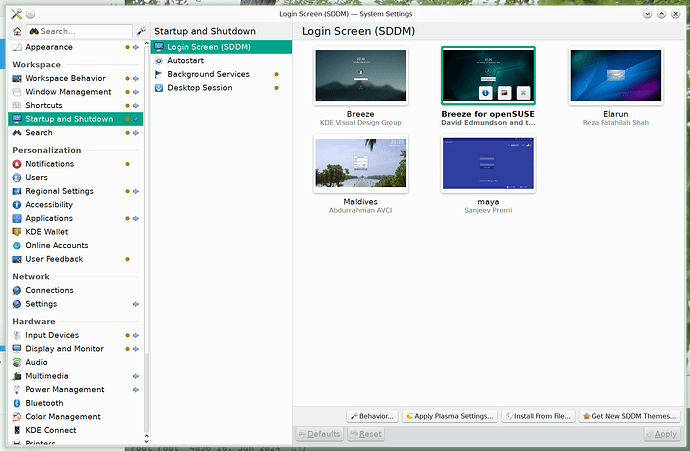Open the Desktop Session page

[221, 88]
